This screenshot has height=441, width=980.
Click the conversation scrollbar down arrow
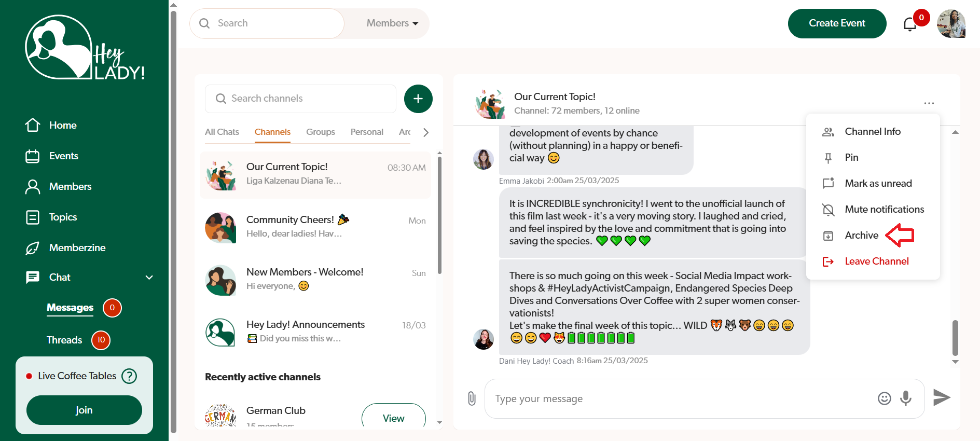[955, 362]
